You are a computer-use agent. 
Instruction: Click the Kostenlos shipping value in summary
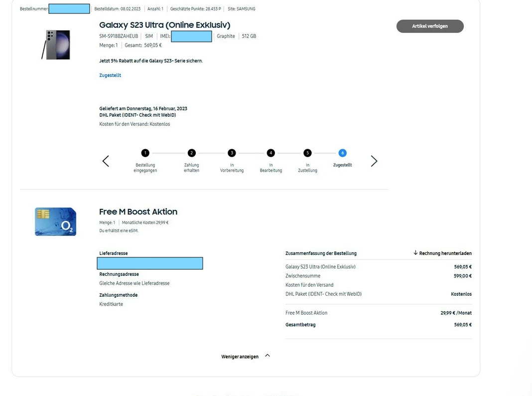pyautogui.click(x=461, y=294)
